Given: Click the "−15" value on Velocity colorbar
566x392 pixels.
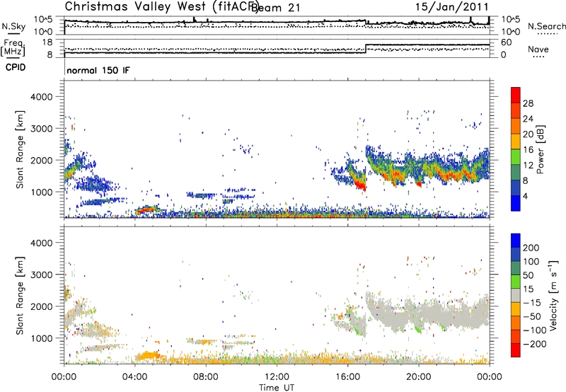Looking at the screenshot, I should (x=531, y=303).
